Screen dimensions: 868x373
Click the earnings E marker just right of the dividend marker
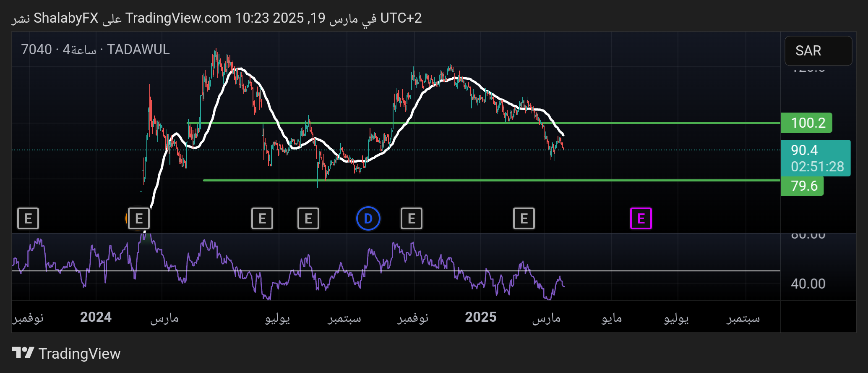tap(411, 218)
